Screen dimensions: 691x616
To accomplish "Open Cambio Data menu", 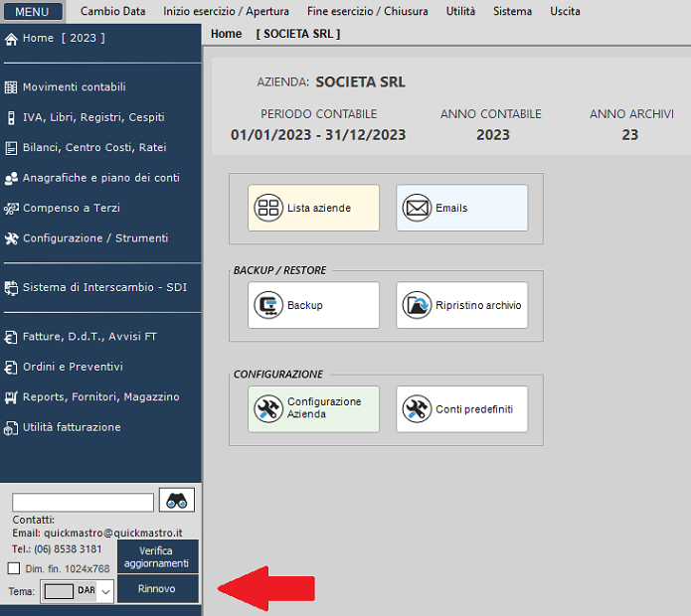I will 112,12.
